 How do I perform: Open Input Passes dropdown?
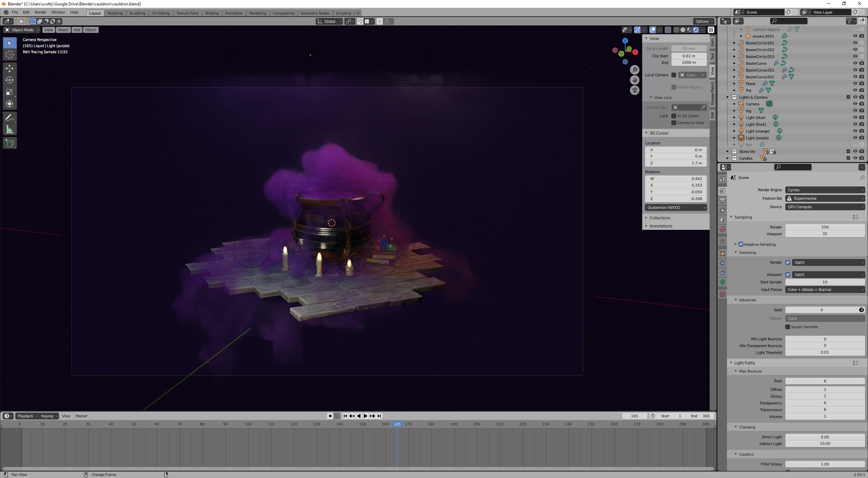click(825, 290)
